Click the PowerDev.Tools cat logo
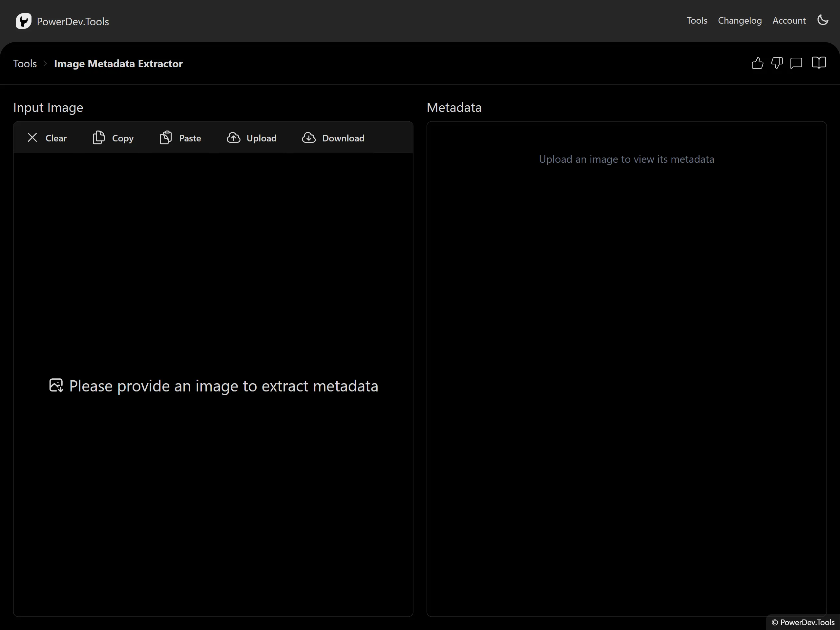The height and width of the screenshot is (630, 840). click(x=24, y=21)
